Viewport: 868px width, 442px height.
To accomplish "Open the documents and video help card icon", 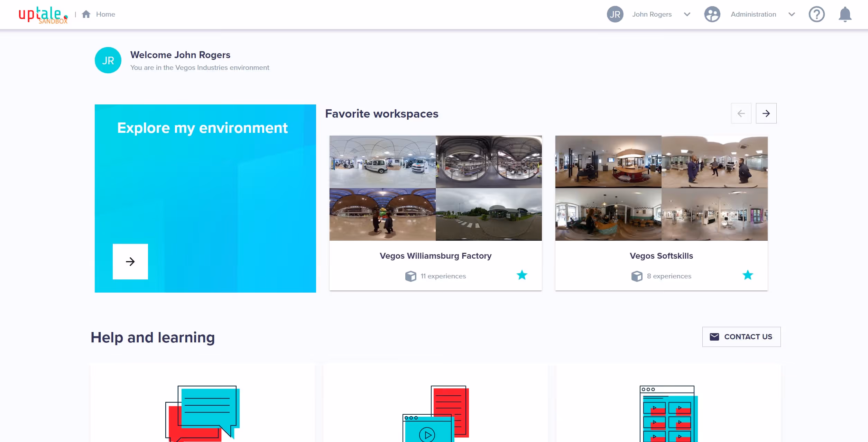I will [x=436, y=414].
